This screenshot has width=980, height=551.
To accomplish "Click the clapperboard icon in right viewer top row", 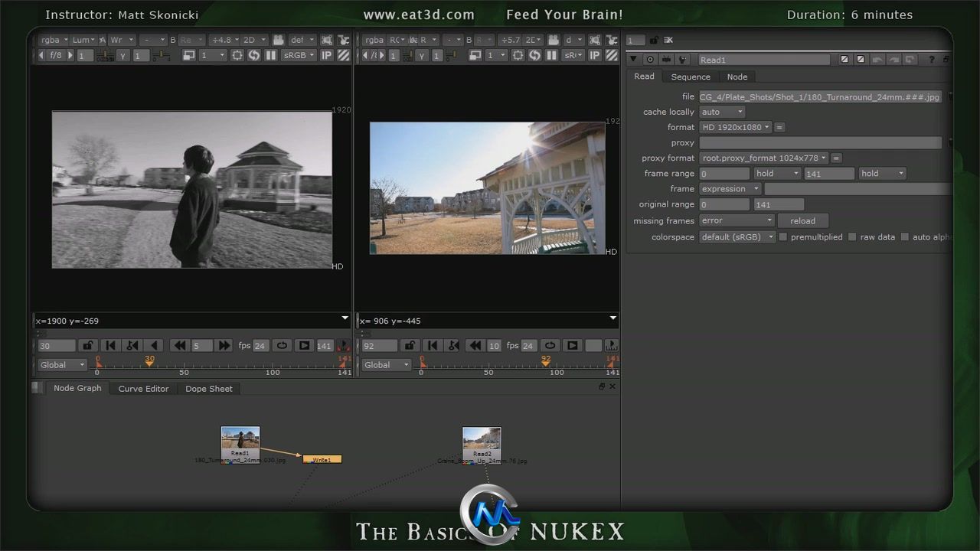I will click(553, 40).
